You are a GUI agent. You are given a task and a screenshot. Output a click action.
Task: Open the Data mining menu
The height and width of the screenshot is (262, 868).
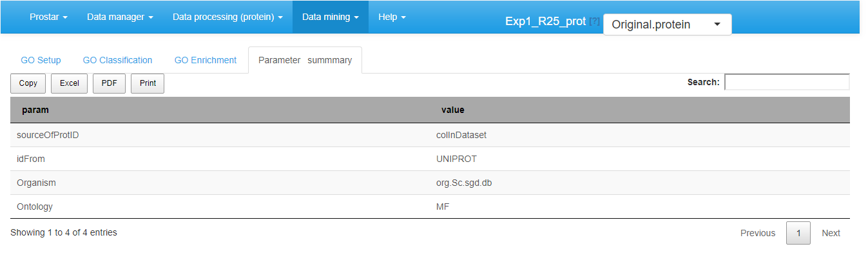click(330, 17)
